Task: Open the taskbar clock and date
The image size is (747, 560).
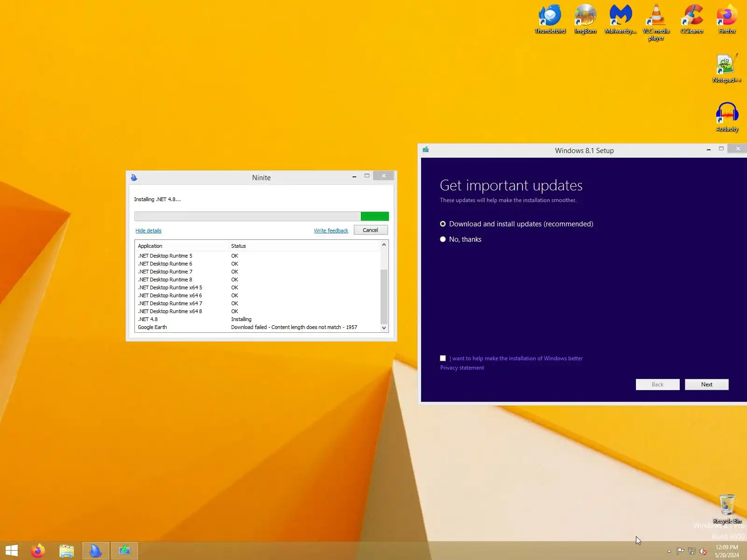Action: [x=727, y=551]
